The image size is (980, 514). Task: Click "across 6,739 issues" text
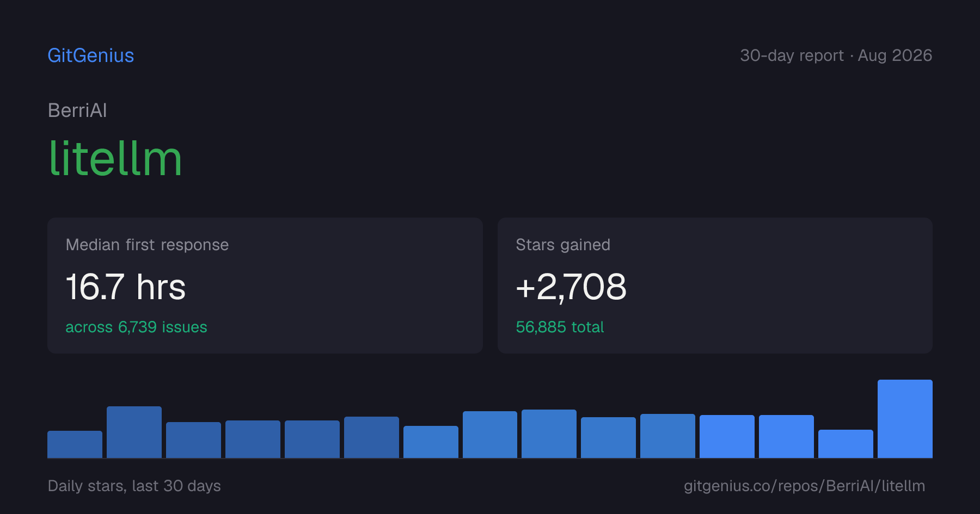(x=136, y=327)
